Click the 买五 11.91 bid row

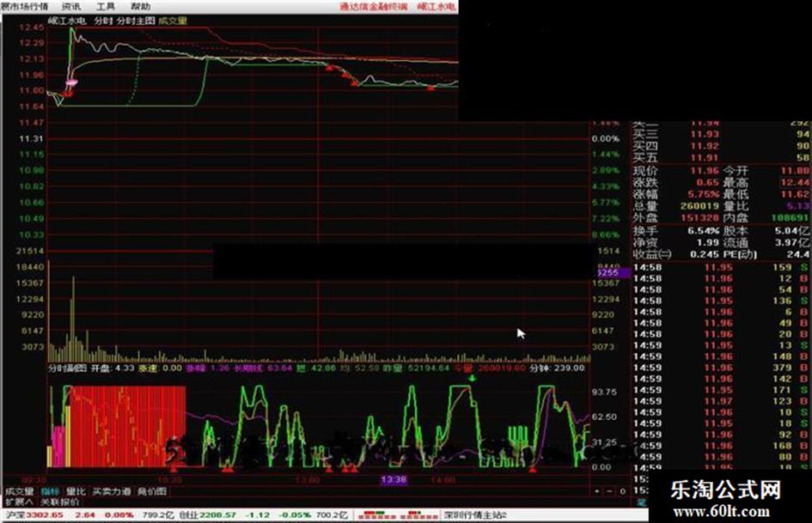pos(721,158)
